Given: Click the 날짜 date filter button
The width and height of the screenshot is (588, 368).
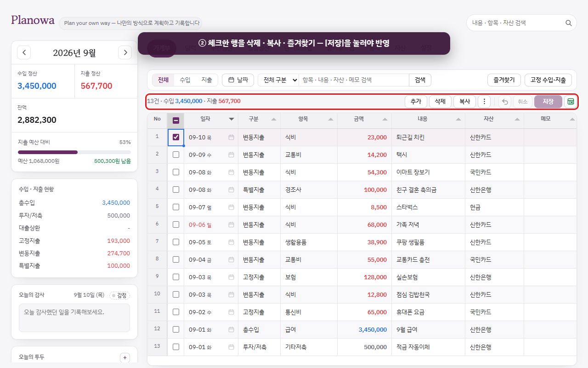Looking at the screenshot, I should (x=238, y=80).
